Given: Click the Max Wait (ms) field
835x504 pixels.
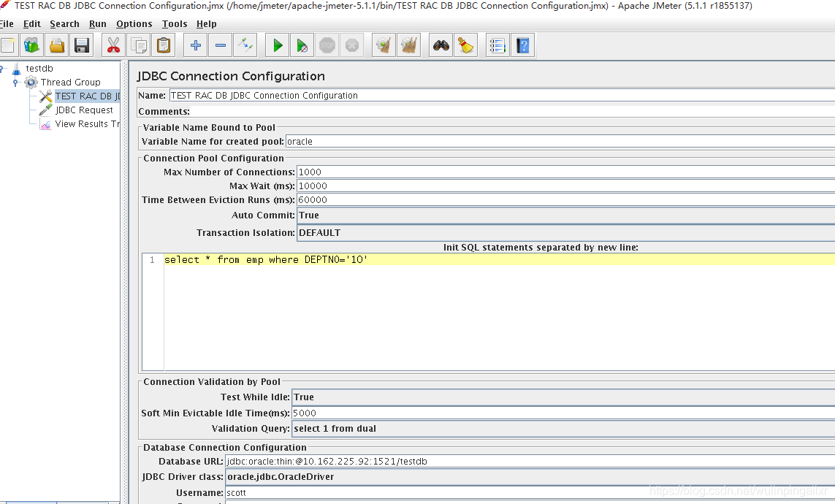Looking at the screenshot, I should coord(565,186).
